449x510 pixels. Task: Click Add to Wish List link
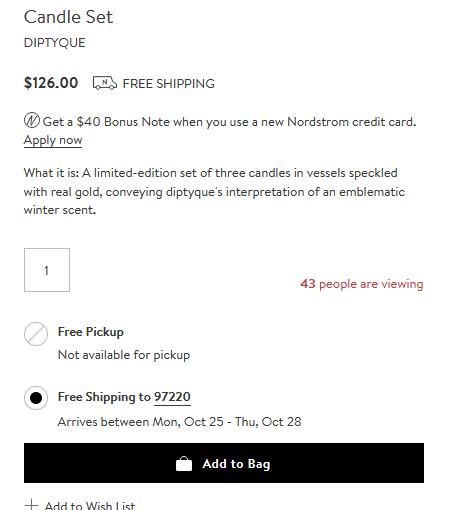point(90,505)
